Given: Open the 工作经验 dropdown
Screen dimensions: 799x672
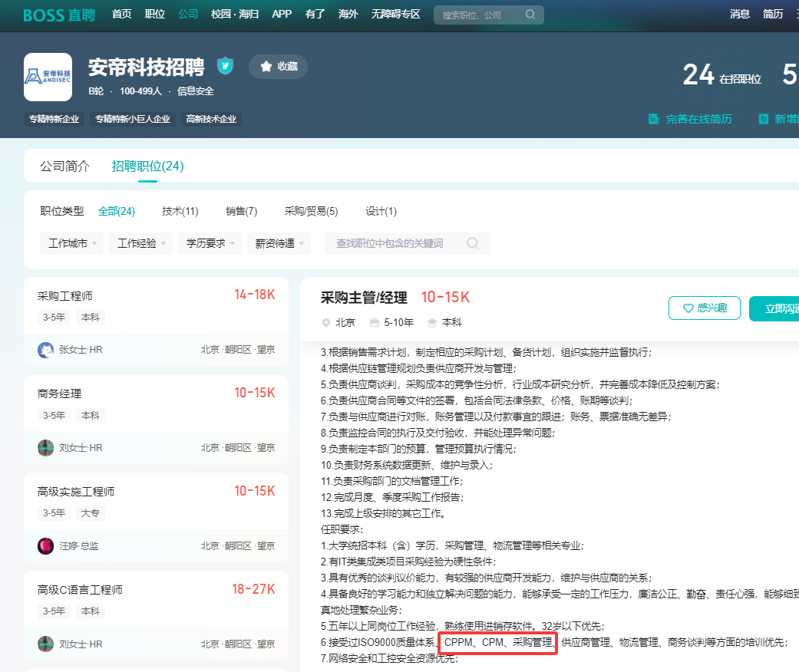Looking at the screenshot, I should [x=140, y=242].
